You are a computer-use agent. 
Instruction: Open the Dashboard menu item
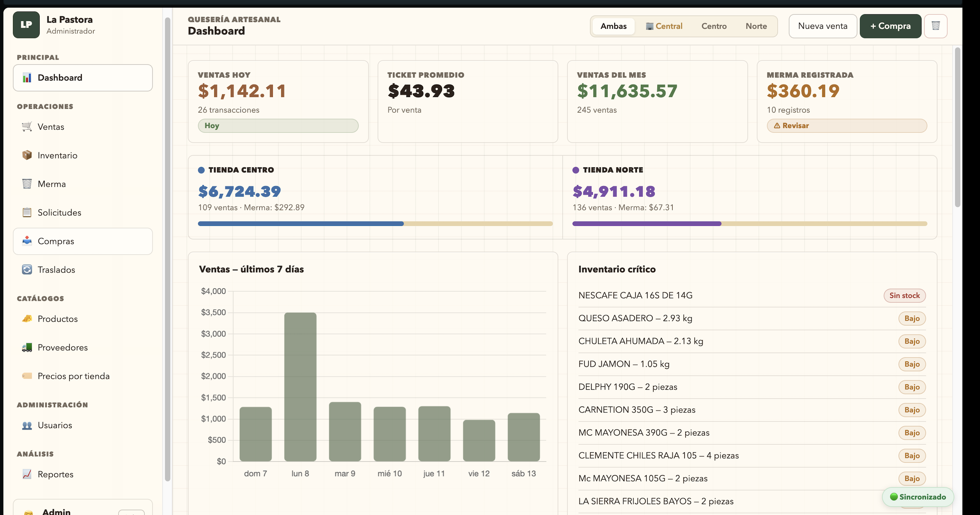(83, 78)
